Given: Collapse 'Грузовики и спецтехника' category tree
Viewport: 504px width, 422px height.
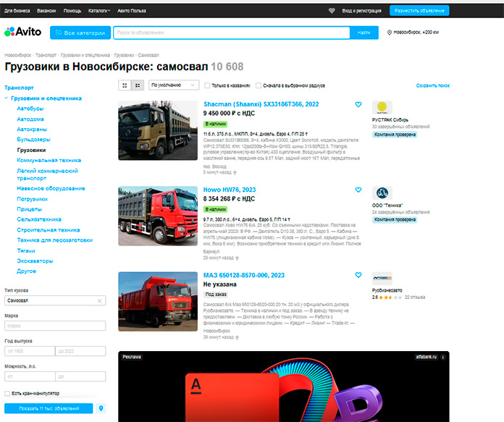Looking at the screenshot, I should click(x=6, y=98).
